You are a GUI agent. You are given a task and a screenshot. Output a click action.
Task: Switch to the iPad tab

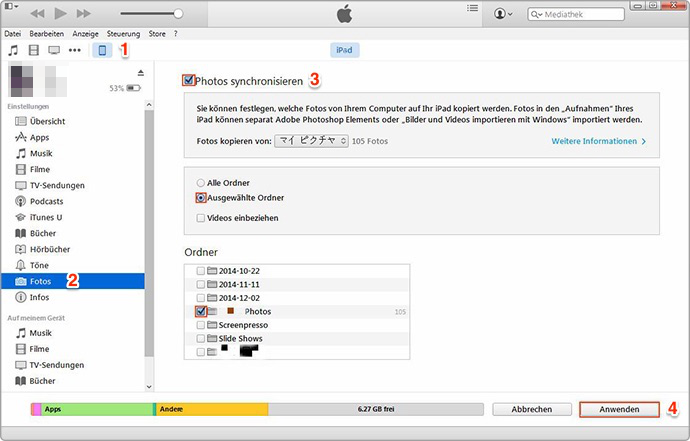(x=345, y=50)
